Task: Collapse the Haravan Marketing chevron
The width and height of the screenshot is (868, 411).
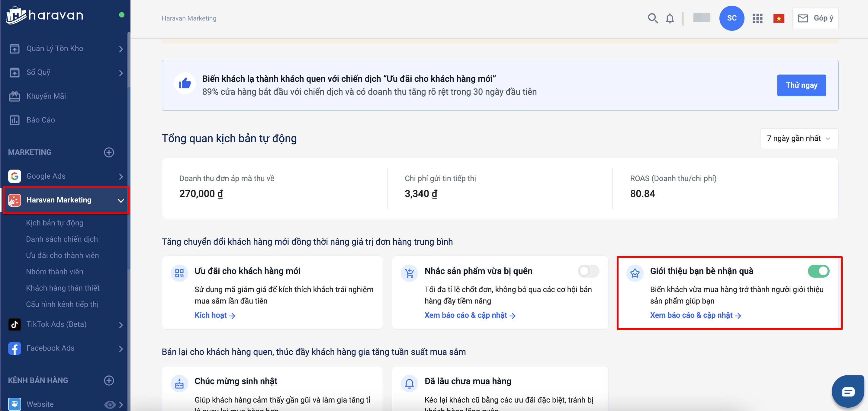Action: [x=121, y=201]
